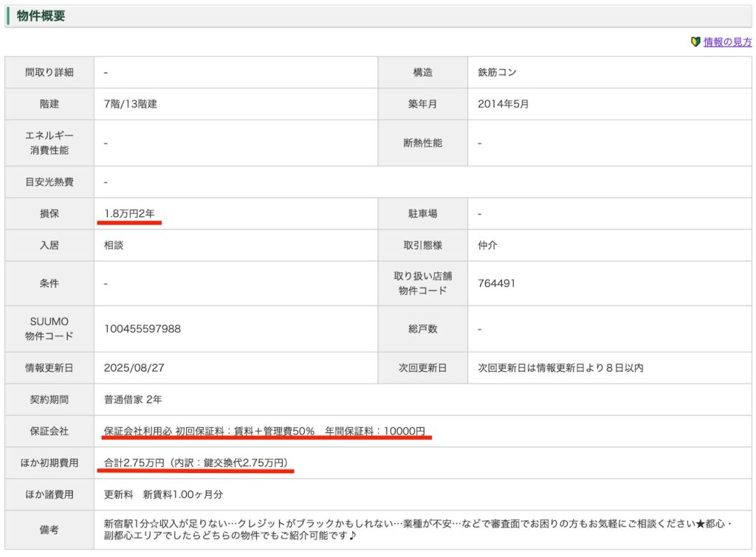756x557 pixels.
Task: Click the 鉄筋コン structure value
Action: click(x=499, y=72)
